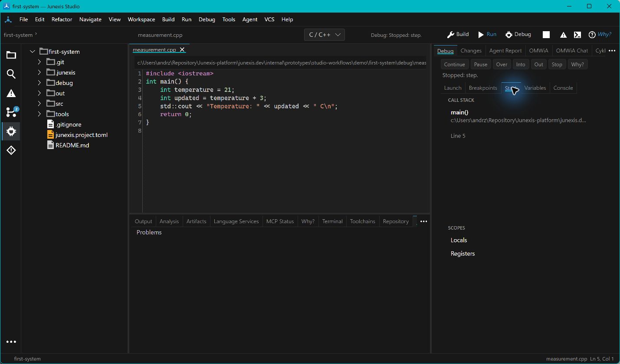Click the Run play button in the toolbar
Viewport: 620px width, 364px height.
[487, 35]
